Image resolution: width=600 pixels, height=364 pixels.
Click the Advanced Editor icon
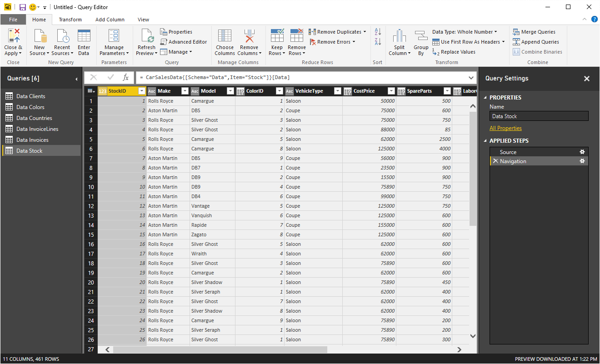pyautogui.click(x=164, y=42)
